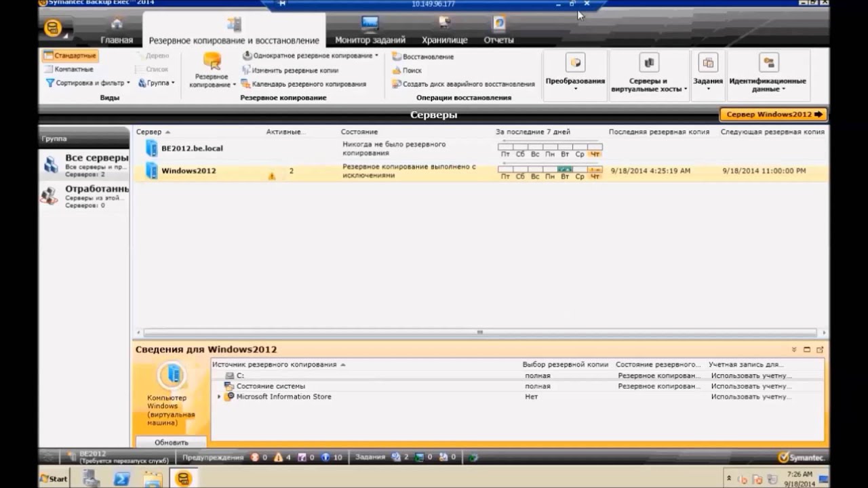The width and height of the screenshot is (868, 488).
Task: Click the error alerts icon in status bar
Action: pos(255,457)
